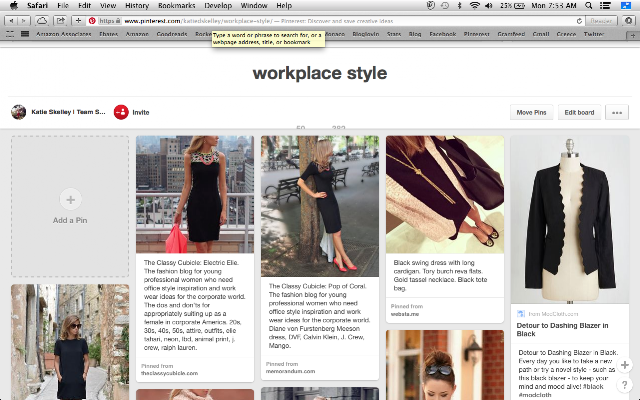Click Katie Skelley profile name
The image size is (640, 400).
(x=68, y=112)
